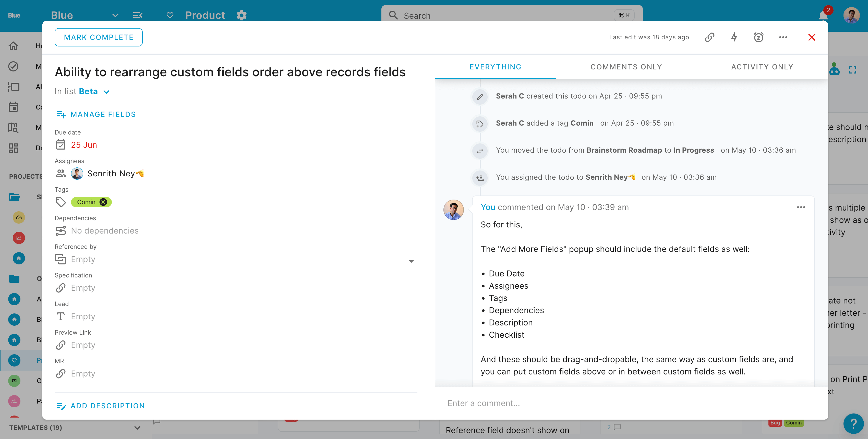The image size is (868, 439).
Task: Click the Preview Link chain icon
Action: click(x=61, y=345)
